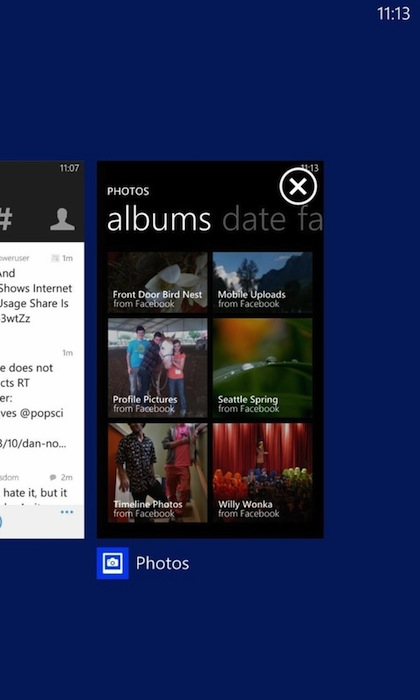This screenshot has width=420, height=700.
Task: Open the Seattle Spring album
Action: [x=262, y=368]
